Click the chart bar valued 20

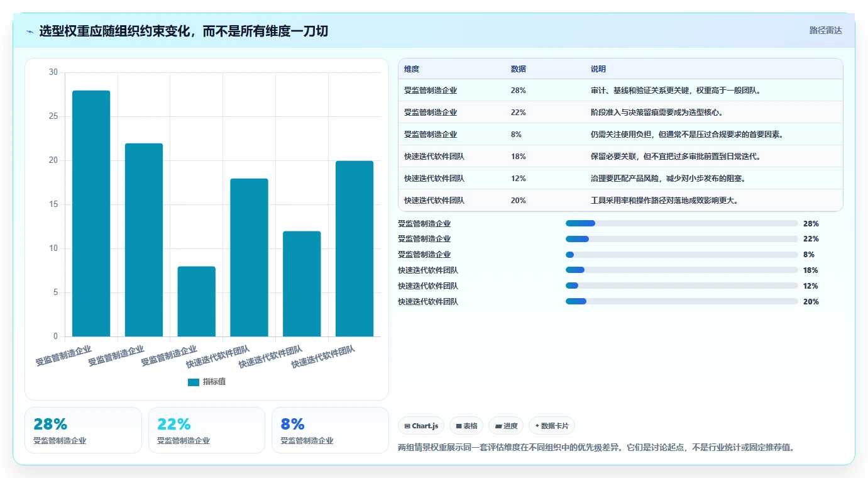click(x=354, y=248)
